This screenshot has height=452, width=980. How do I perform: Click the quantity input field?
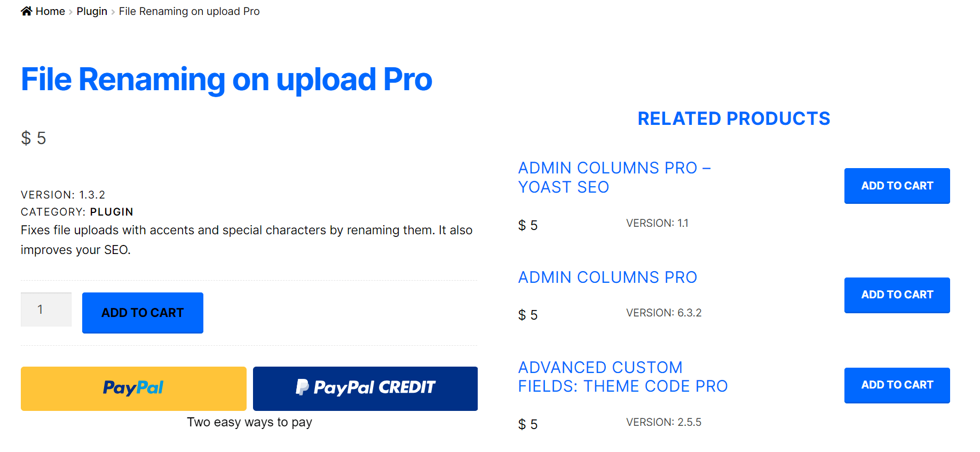[46, 310]
